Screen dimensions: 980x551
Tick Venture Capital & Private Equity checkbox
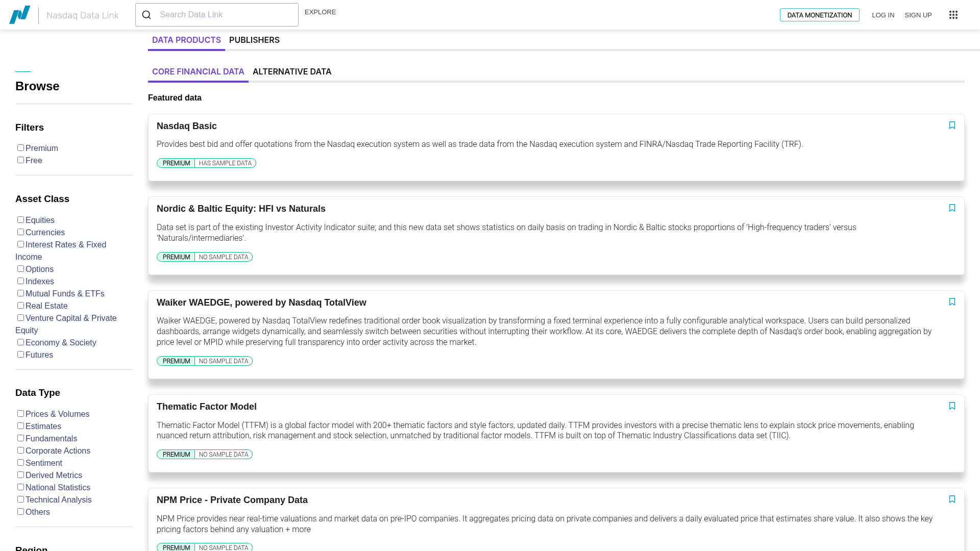click(20, 318)
